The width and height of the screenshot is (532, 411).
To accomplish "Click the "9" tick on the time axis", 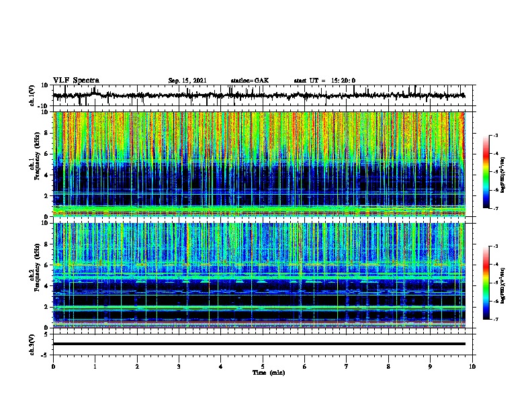I will (430, 367).
